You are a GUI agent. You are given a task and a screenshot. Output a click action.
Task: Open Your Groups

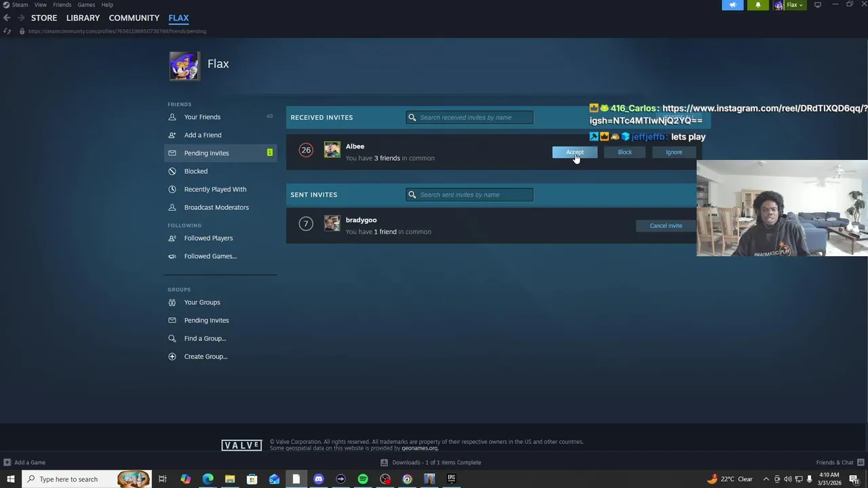click(202, 302)
